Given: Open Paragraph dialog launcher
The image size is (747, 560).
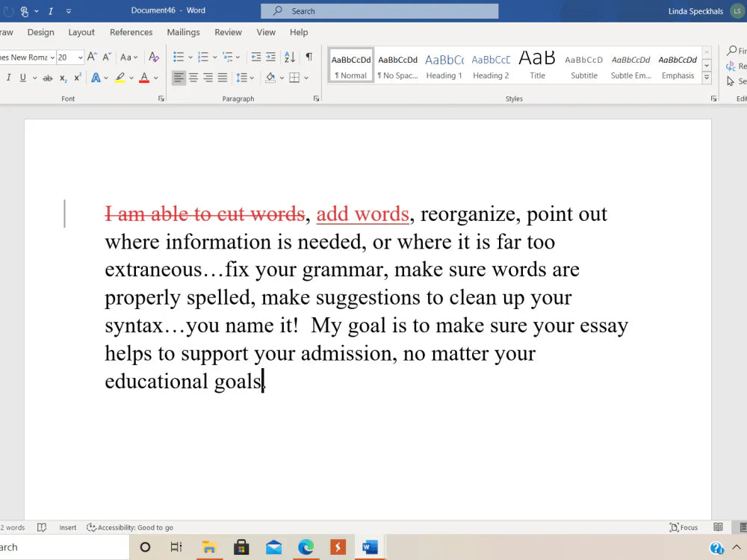Looking at the screenshot, I should point(316,99).
